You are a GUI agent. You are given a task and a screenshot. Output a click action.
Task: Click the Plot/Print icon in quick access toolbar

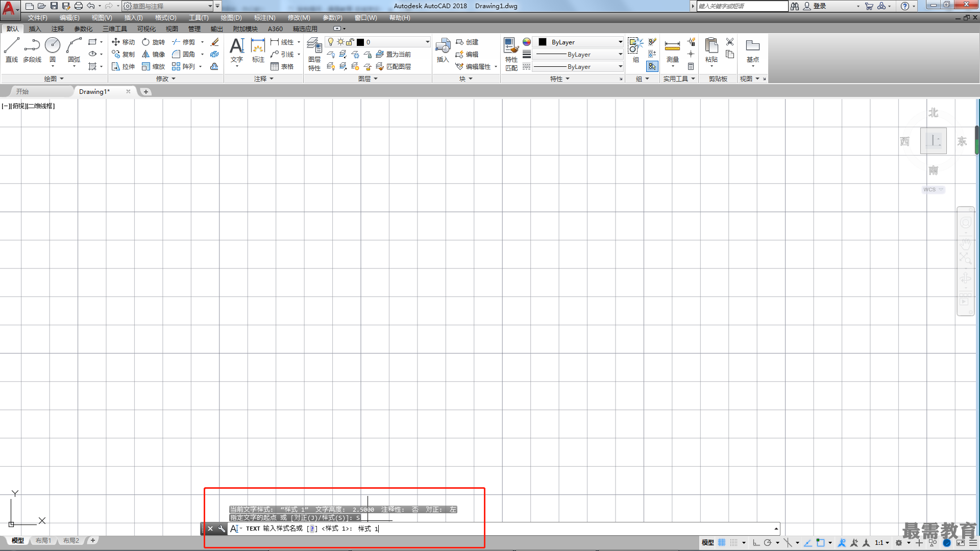pos(79,6)
